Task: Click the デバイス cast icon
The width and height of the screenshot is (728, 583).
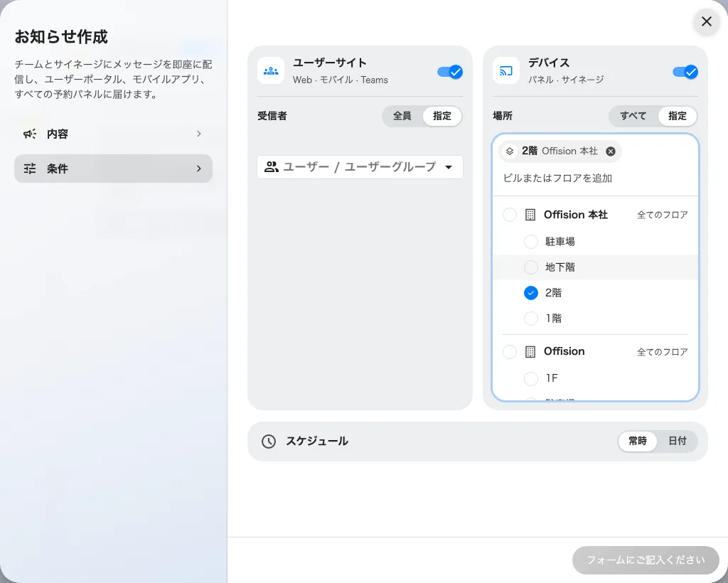Action: [x=506, y=71]
